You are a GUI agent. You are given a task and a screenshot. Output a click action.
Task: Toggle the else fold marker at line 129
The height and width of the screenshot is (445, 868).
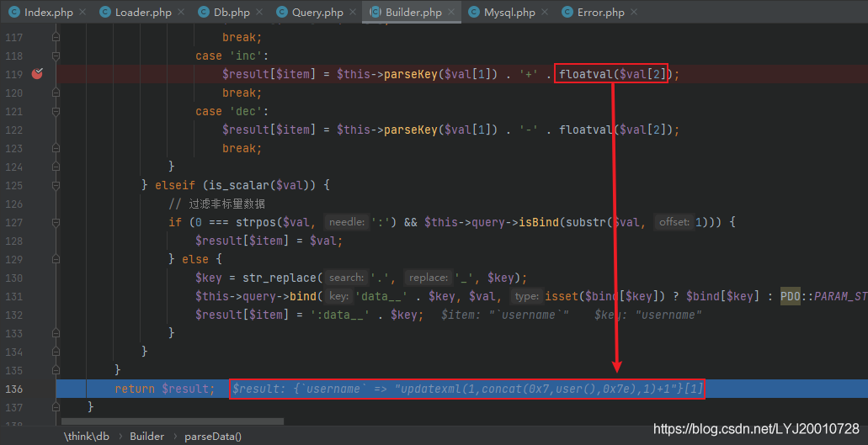56,259
